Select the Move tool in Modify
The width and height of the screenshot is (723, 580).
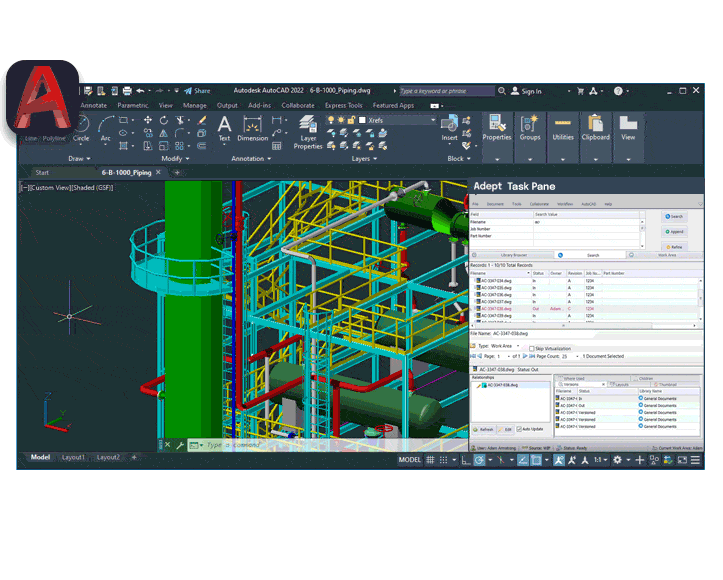coord(148,120)
